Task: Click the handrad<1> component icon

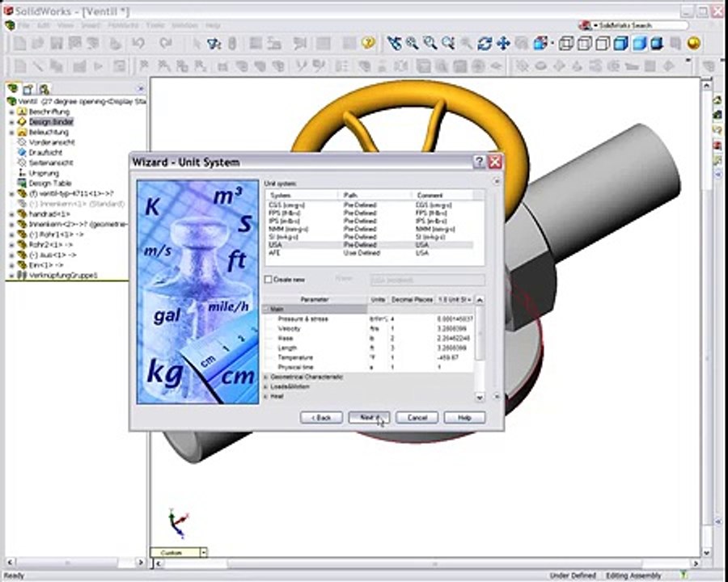Action: (x=22, y=214)
